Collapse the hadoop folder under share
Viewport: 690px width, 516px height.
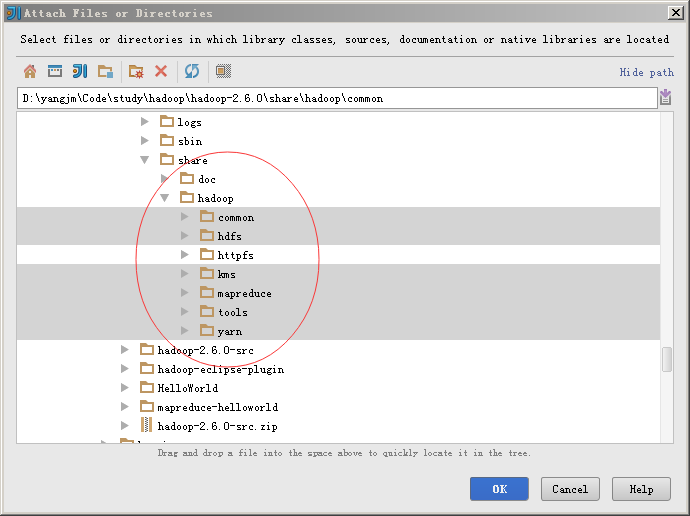[165, 198]
